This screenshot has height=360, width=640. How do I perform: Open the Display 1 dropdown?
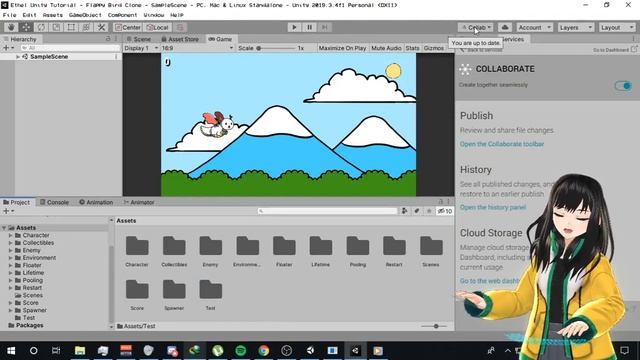pos(141,48)
